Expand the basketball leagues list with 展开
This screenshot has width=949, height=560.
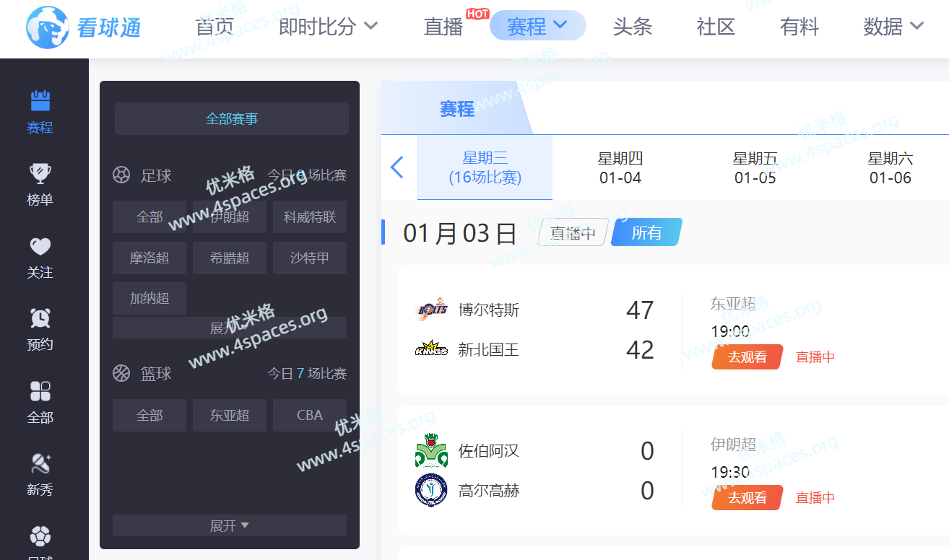[229, 525]
